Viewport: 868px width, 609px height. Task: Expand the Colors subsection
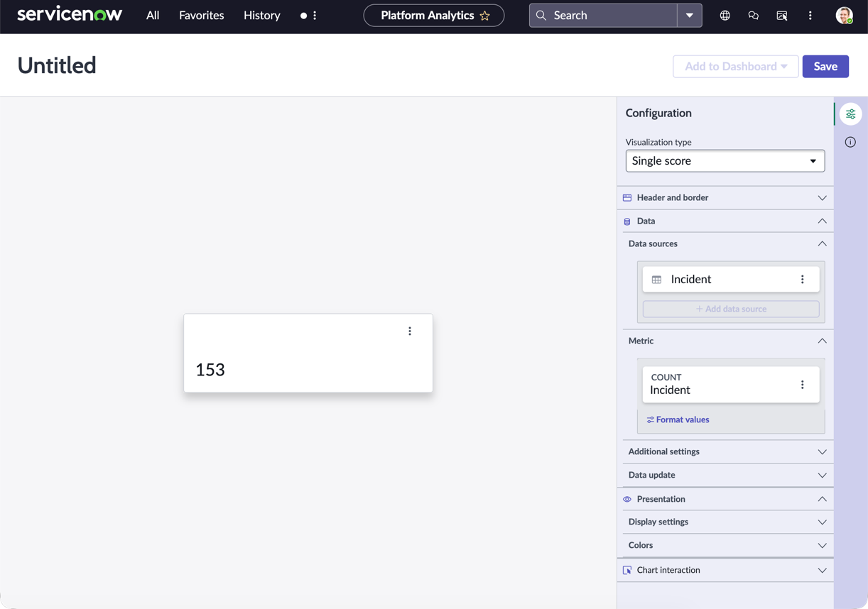(728, 545)
